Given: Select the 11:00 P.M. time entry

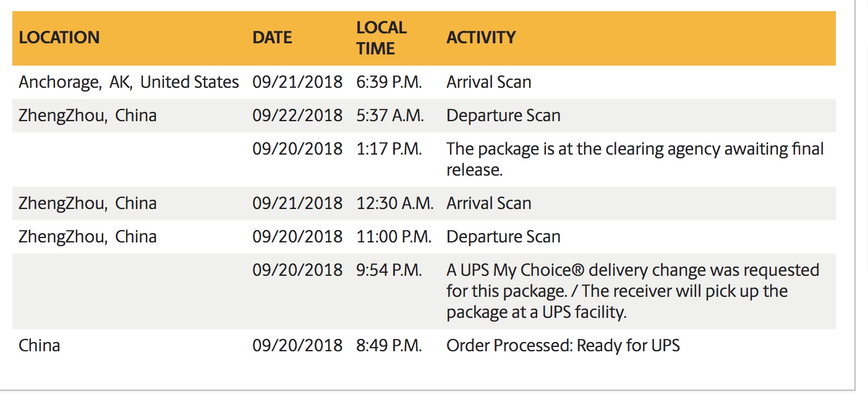Looking at the screenshot, I should [x=394, y=237].
